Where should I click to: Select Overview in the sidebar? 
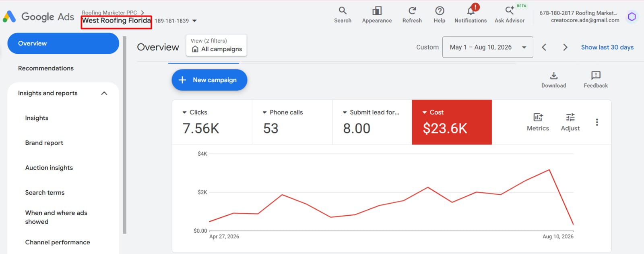coord(63,43)
